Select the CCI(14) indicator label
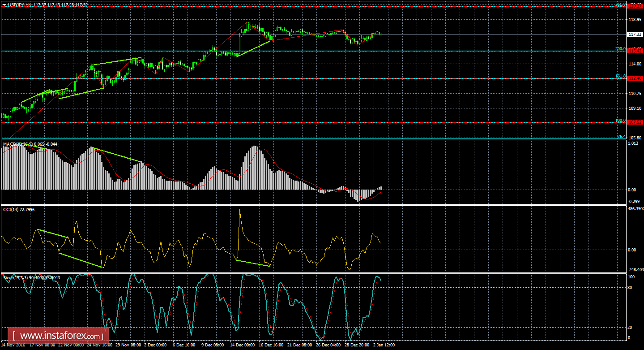 [12, 208]
